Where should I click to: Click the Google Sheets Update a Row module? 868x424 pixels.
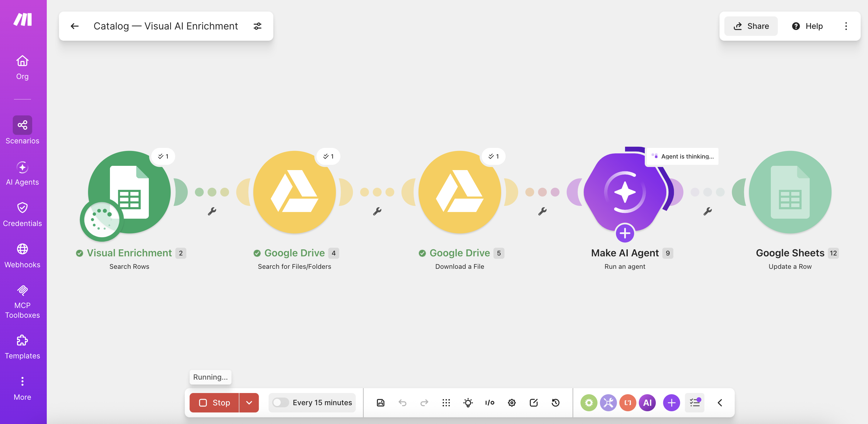click(x=790, y=192)
